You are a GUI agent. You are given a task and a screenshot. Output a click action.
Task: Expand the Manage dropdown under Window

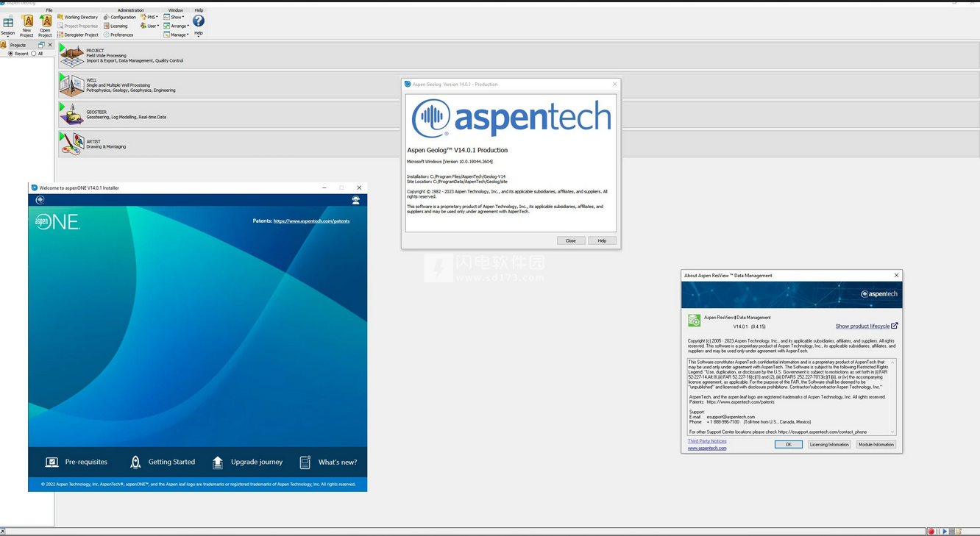pos(177,35)
